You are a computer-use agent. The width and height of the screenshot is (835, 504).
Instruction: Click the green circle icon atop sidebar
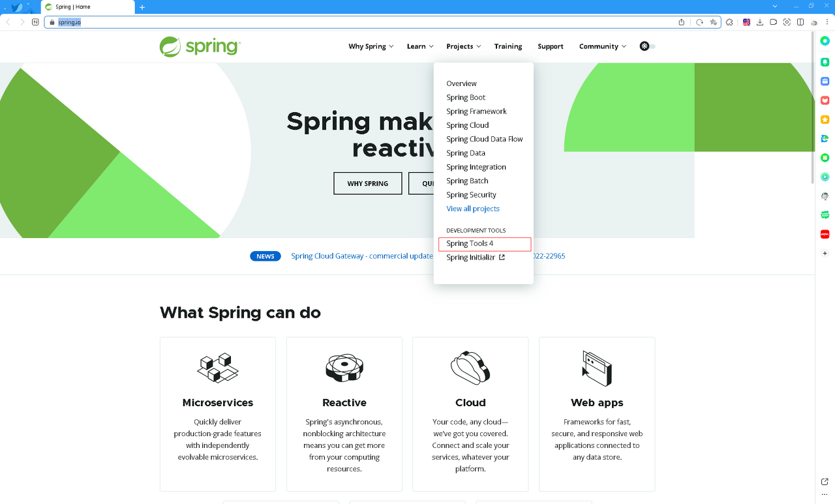tap(825, 41)
